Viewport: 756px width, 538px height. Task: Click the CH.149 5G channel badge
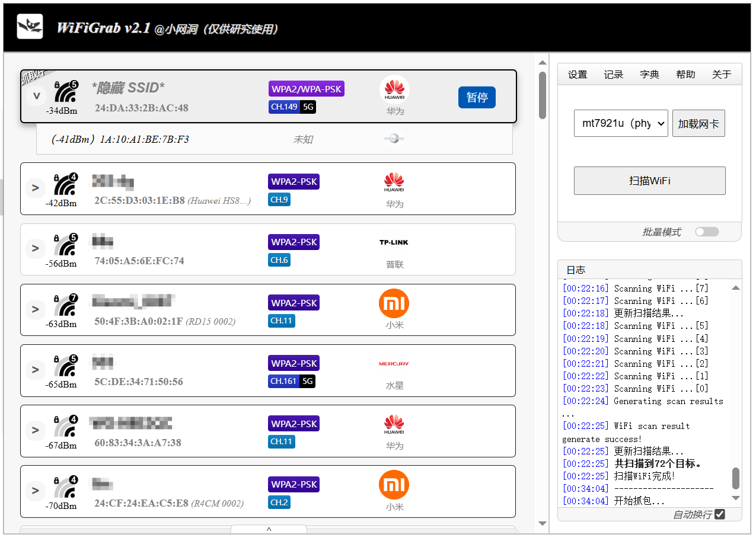292,107
